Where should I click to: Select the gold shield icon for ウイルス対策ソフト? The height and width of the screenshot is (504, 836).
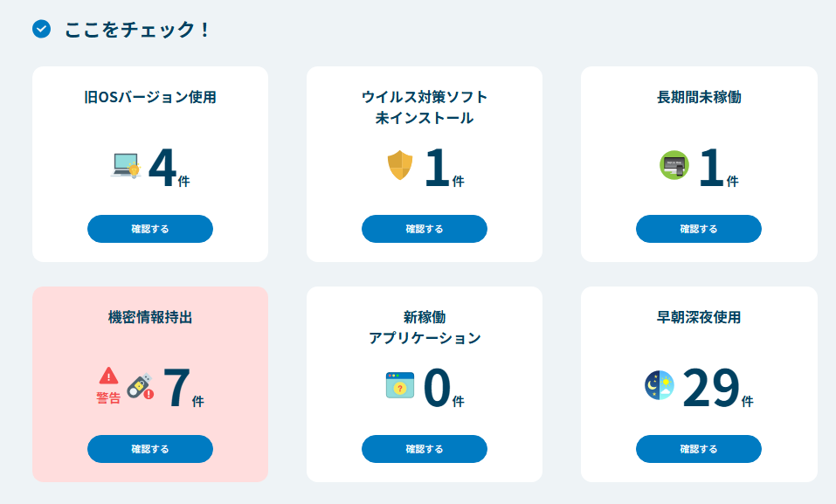399,166
